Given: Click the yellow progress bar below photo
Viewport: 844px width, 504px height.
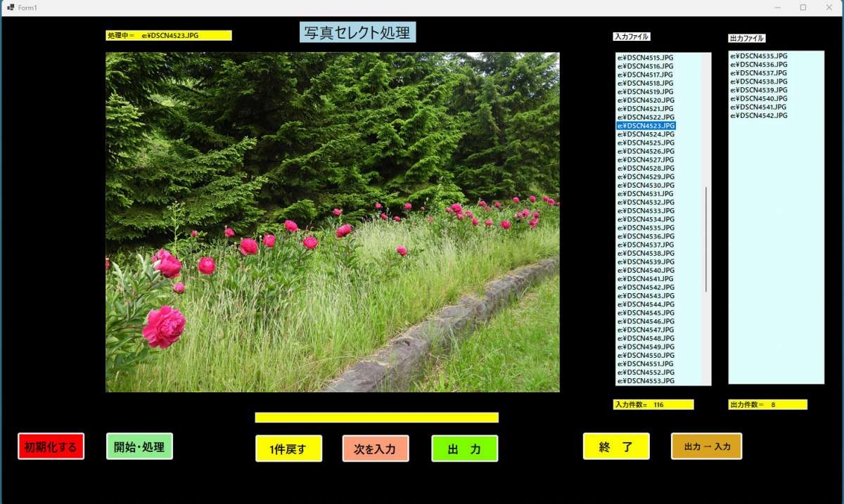Looking at the screenshot, I should (376, 418).
